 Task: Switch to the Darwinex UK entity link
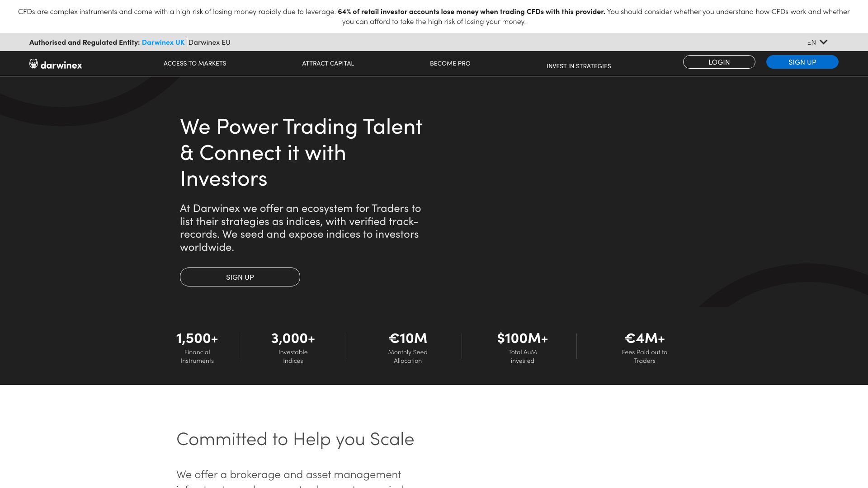pos(163,42)
